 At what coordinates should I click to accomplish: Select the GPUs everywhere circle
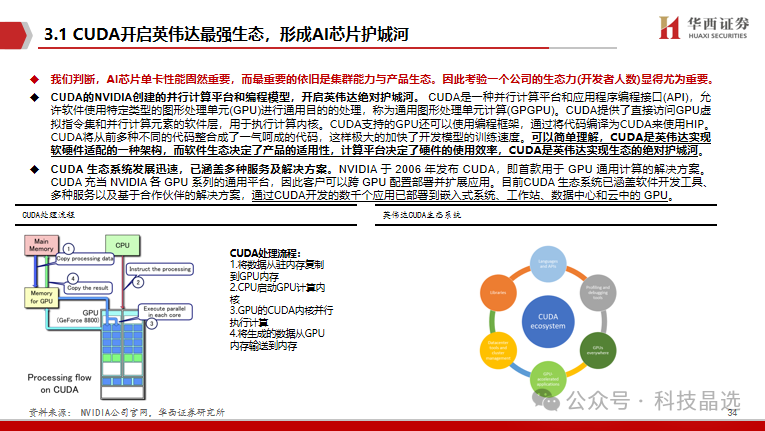[598, 350]
